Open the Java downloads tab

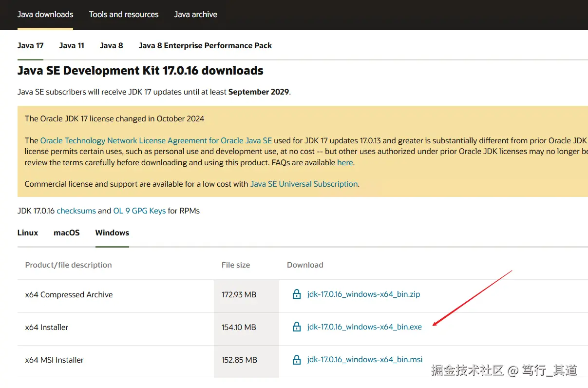(45, 14)
